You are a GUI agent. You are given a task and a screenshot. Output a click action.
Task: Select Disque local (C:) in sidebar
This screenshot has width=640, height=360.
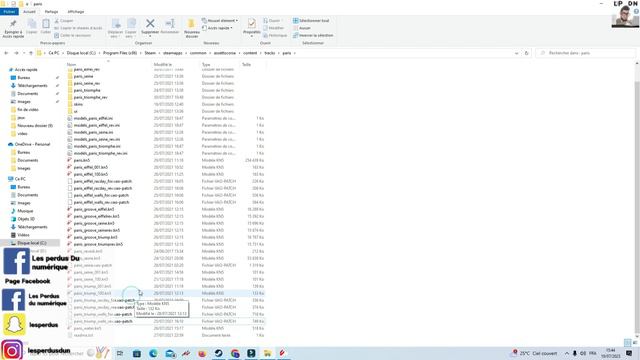[31, 243]
